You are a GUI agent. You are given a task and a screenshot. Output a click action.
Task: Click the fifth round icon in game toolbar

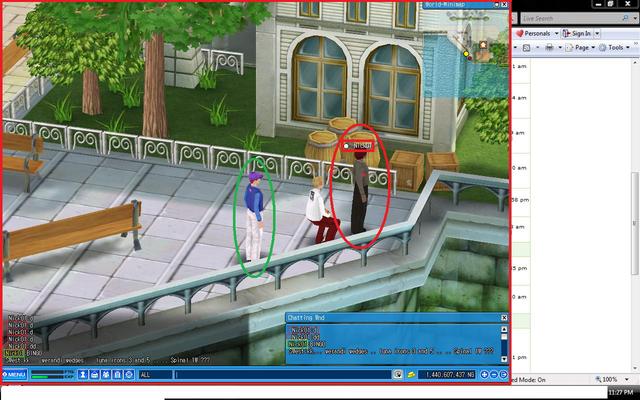pyautogui.click(x=129, y=374)
